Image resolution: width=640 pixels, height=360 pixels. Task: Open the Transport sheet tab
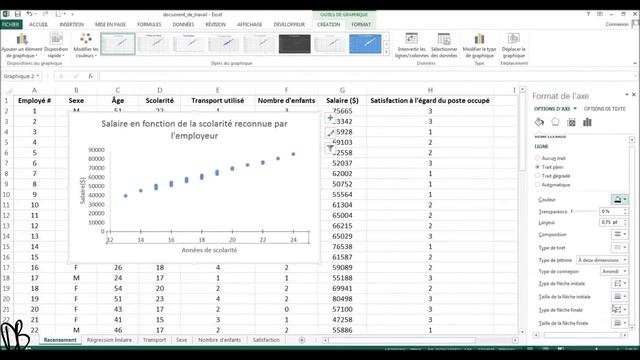click(154, 340)
